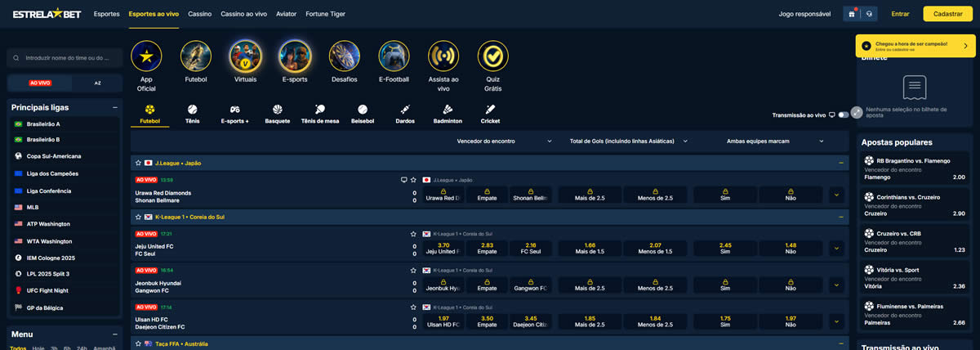Focus the team search input field
The image size is (980, 350).
65,58
